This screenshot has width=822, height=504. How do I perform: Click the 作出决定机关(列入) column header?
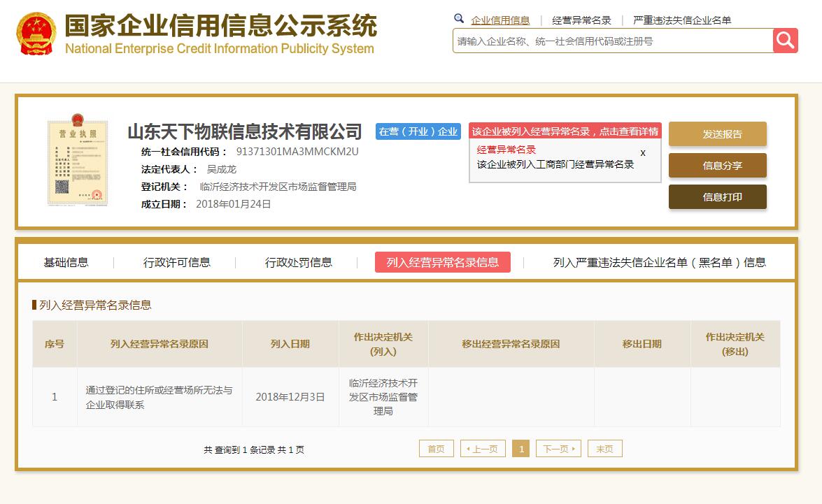pyautogui.click(x=383, y=344)
